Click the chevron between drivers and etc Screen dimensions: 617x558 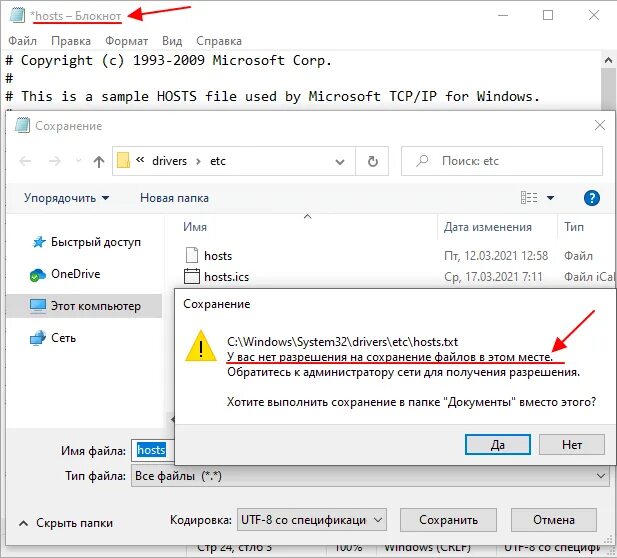point(198,161)
